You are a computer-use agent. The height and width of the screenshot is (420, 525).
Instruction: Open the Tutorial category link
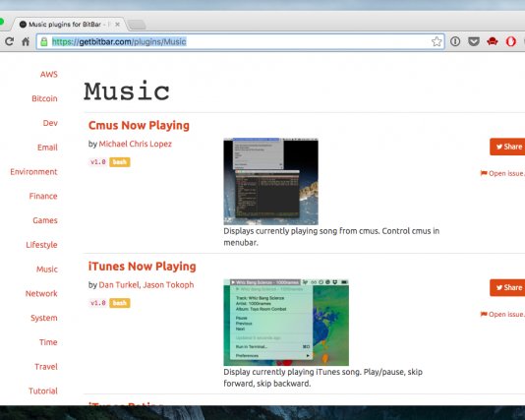pos(43,390)
